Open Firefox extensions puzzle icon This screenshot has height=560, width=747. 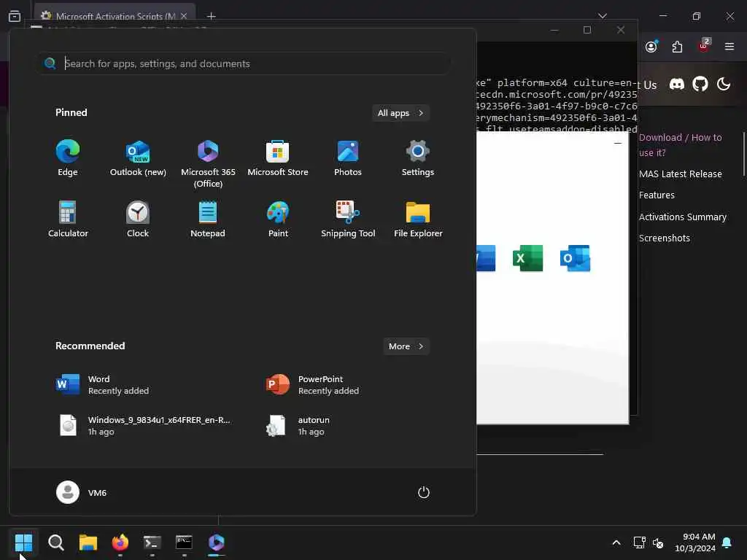click(677, 46)
